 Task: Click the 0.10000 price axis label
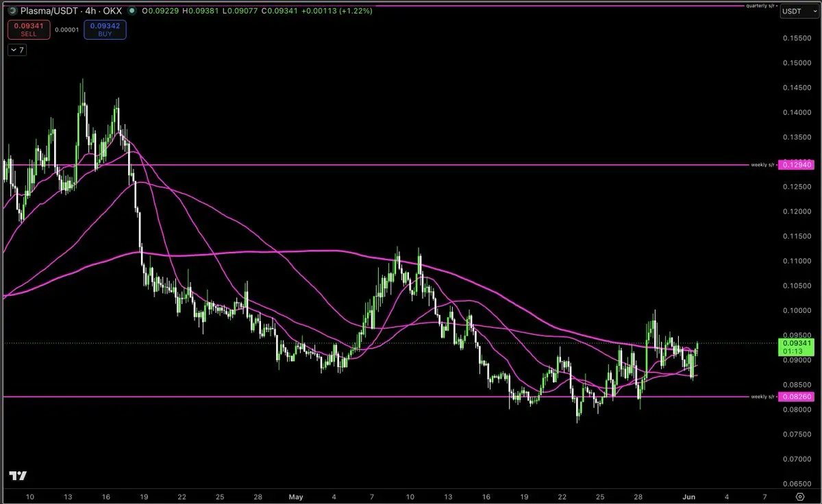(796, 311)
